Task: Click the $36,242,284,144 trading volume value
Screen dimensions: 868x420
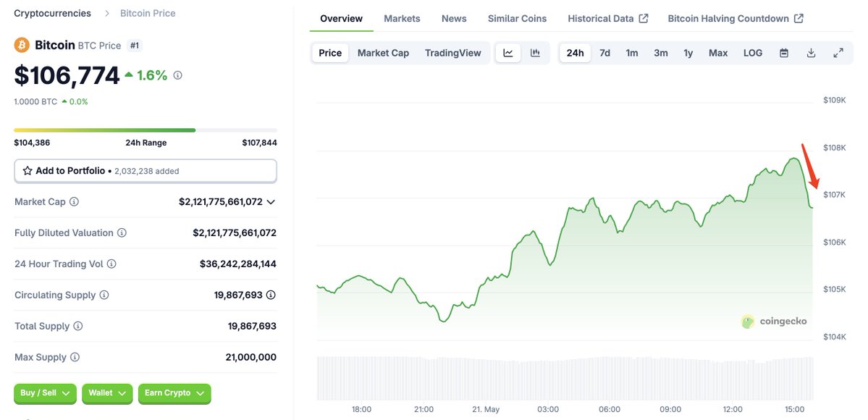Action: coord(238,264)
